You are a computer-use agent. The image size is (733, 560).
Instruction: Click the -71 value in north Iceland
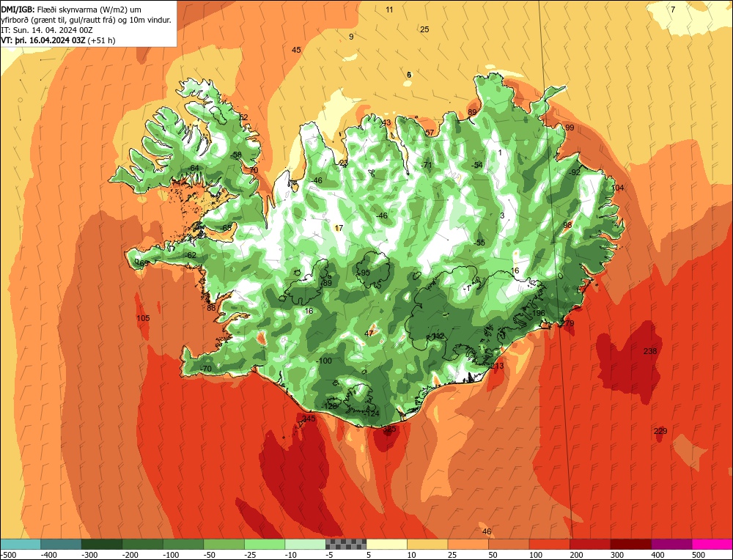[x=426, y=165]
